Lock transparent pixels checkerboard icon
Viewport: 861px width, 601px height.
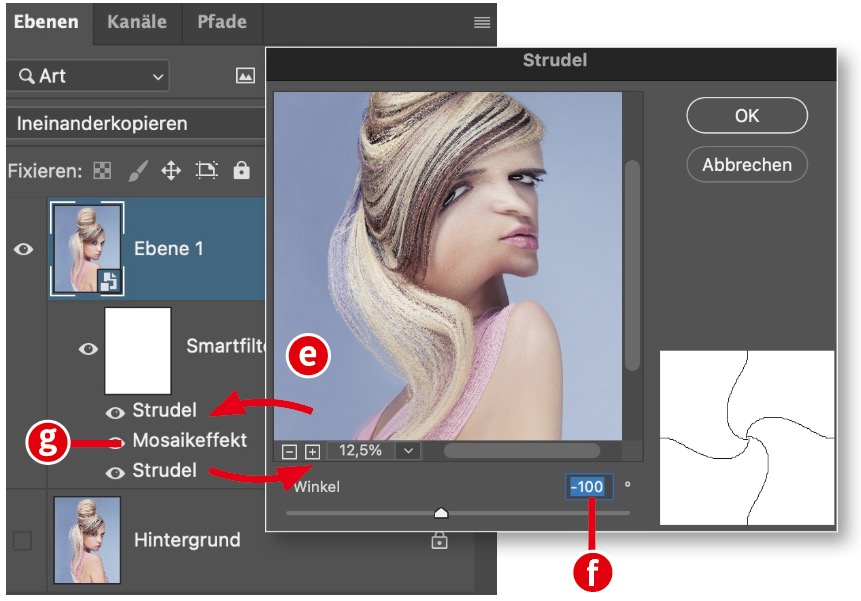pyautogui.click(x=102, y=171)
